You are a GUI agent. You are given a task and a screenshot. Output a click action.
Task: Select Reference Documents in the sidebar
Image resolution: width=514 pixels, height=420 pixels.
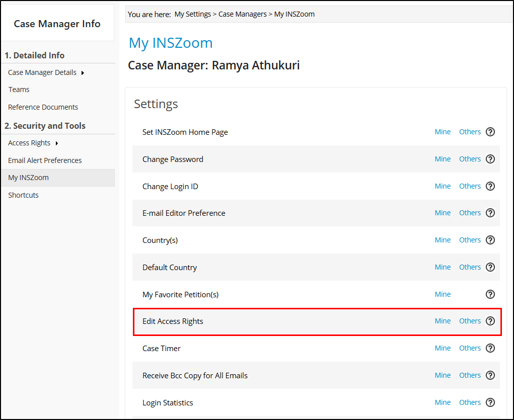pos(43,107)
